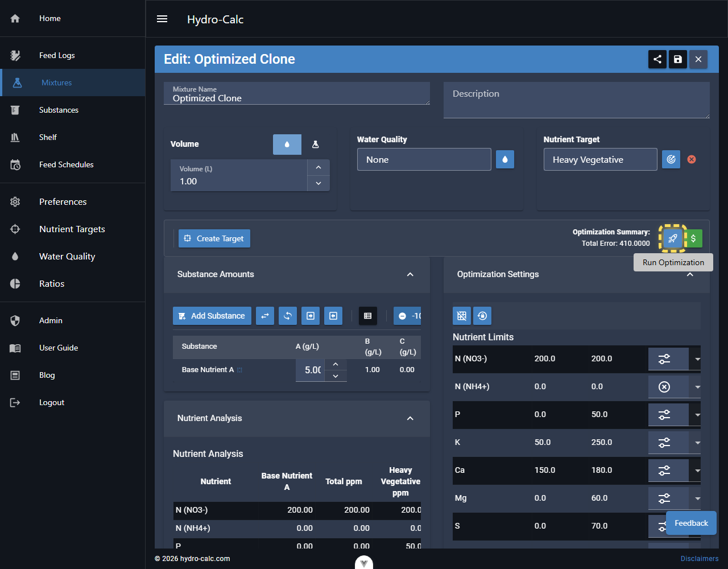Click the Create Target button
The image size is (728, 569).
click(x=214, y=238)
